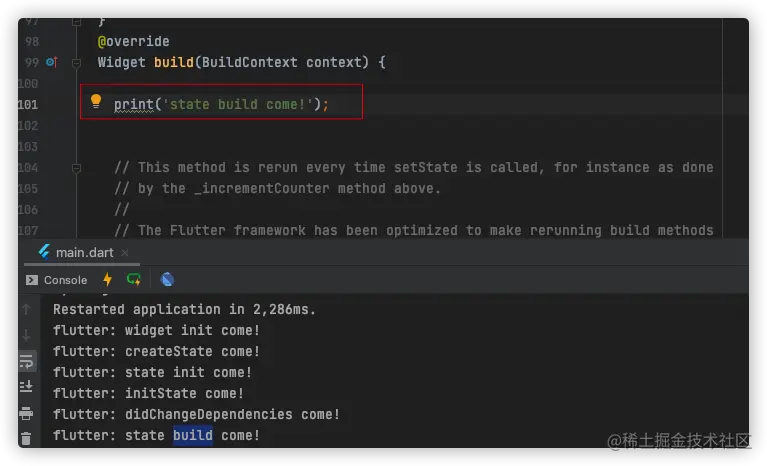Click the @override annotation on line 98

[x=133, y=41]
